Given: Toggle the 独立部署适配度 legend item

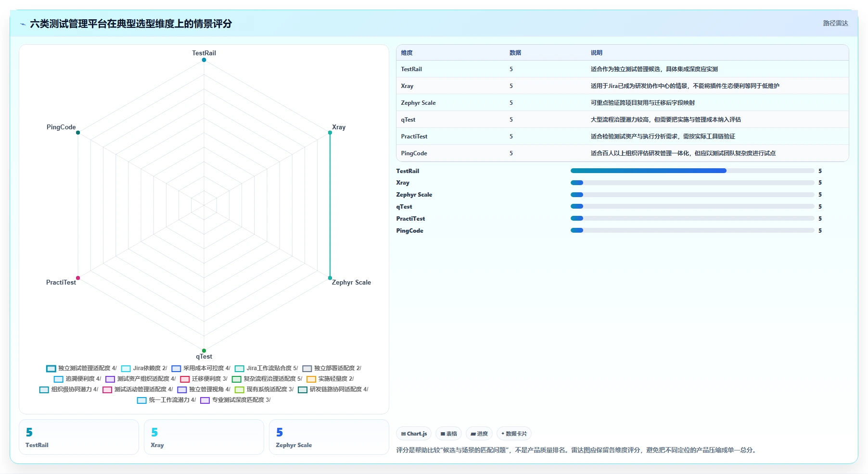Looking at the screenshot, I should [x=332, y=368].
